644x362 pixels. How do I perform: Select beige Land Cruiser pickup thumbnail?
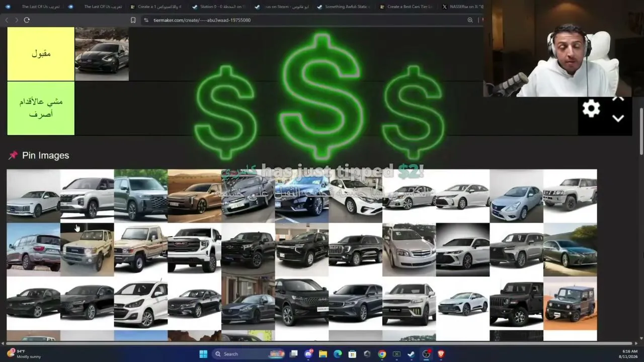(141, 249)
